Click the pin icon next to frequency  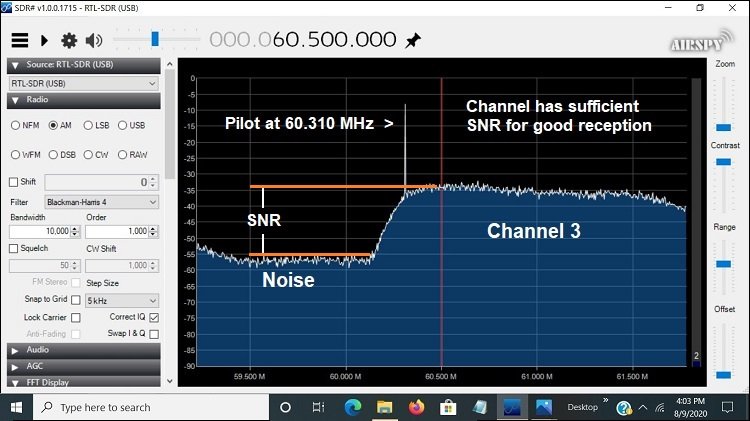412,40
